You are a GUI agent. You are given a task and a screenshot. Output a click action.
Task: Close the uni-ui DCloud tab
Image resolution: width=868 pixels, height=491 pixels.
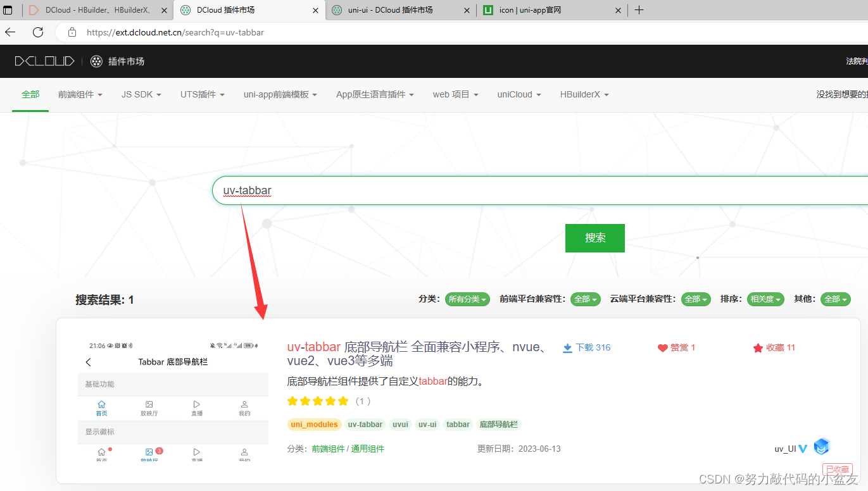pos(467,10)
